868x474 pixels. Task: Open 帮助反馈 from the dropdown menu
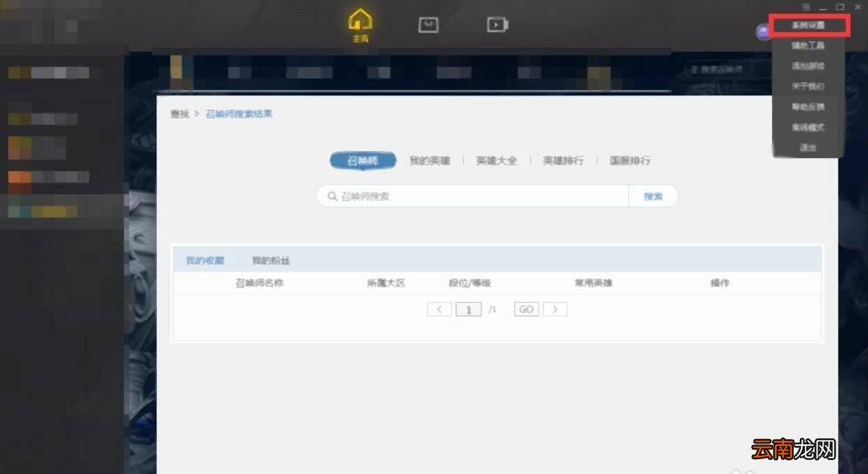pos(808,106)
